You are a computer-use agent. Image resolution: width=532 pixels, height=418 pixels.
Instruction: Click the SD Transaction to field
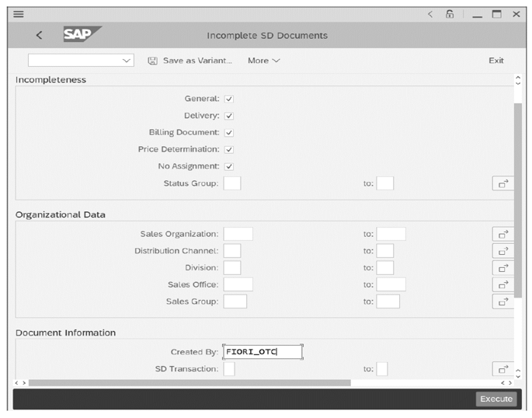point(382,369)
